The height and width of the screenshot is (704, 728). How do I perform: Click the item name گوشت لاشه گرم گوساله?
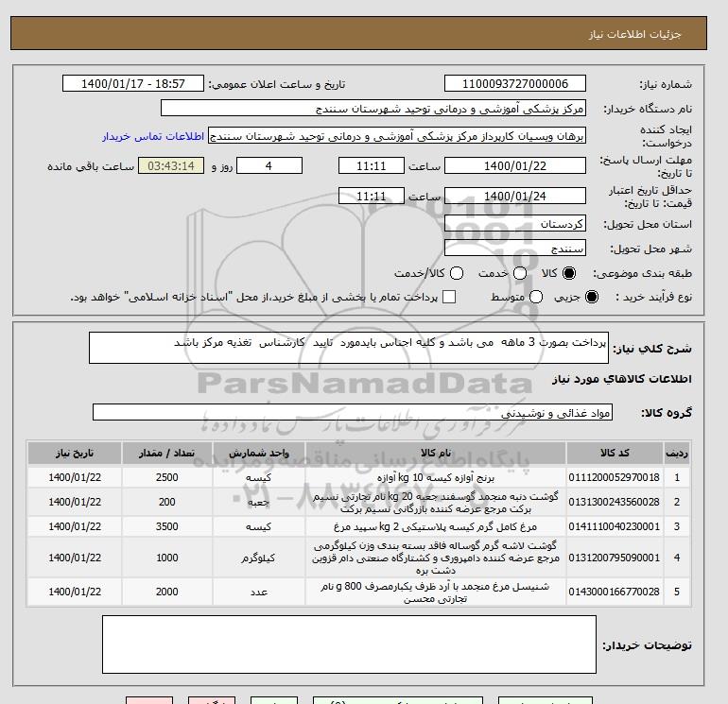pos(436,558)
